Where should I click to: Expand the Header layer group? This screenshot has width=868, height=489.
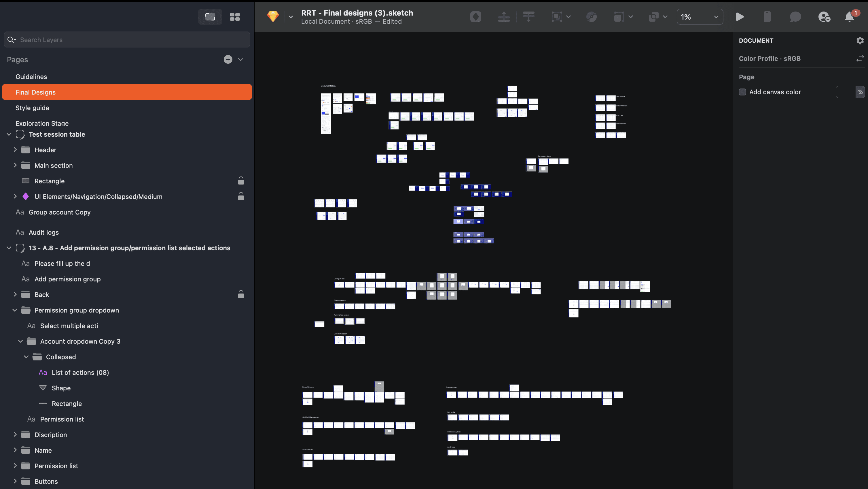(x=15, y=149)
